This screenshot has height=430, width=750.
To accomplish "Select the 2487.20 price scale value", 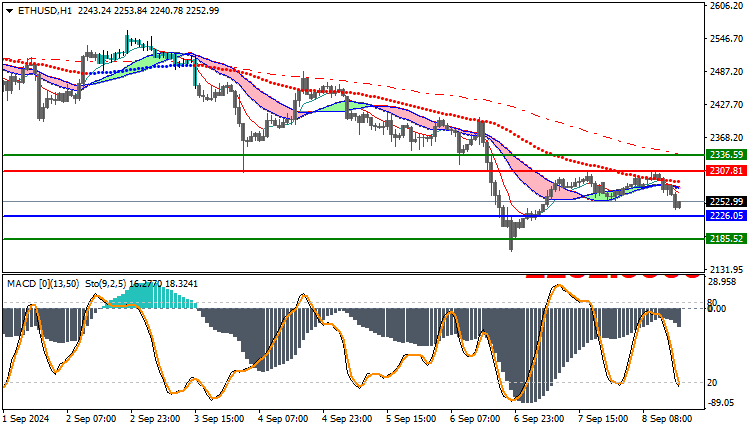I will 727,72.
